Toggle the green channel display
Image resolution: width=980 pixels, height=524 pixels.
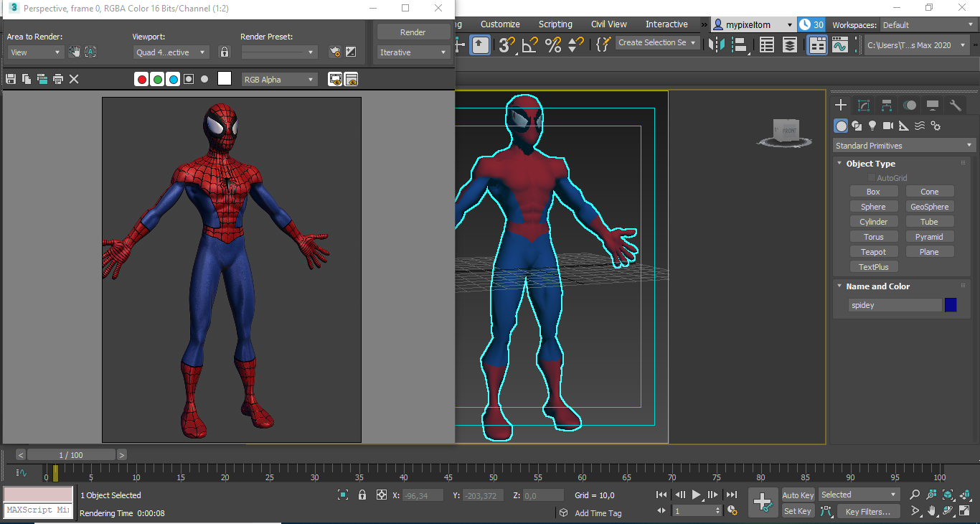[158, 79]
